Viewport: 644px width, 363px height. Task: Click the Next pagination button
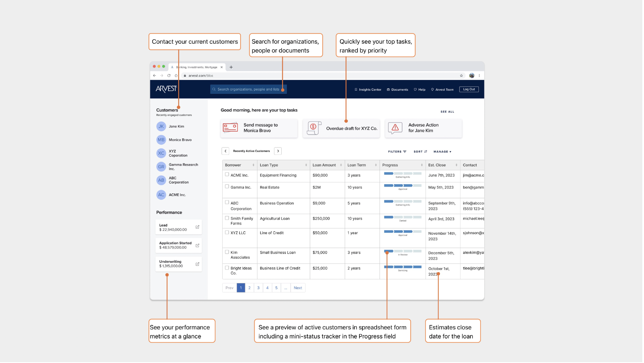[x=298, y=288]
